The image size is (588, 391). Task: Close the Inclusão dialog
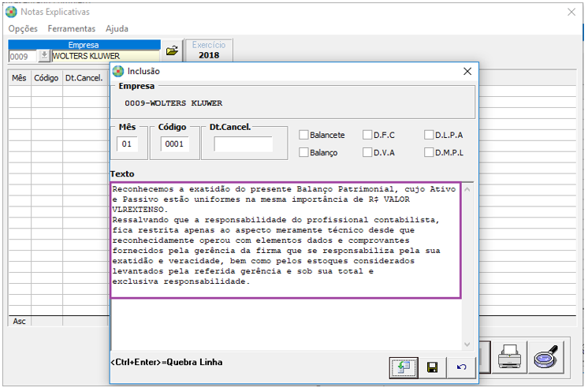[467, 71]
